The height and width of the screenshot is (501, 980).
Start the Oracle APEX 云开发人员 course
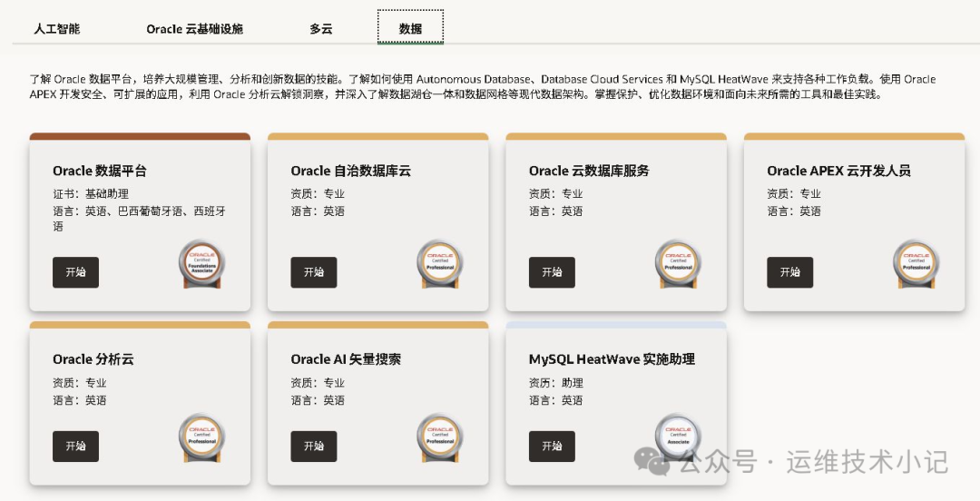click(x=790, y=272)
